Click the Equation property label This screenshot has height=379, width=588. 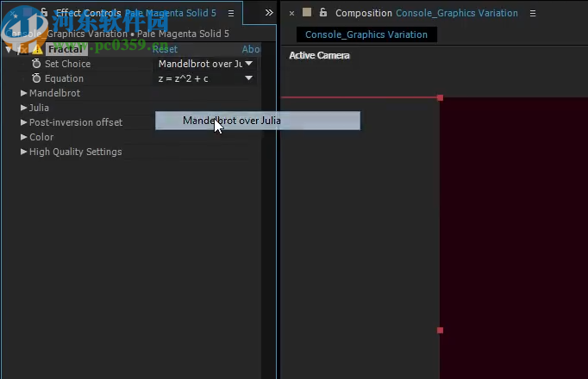64,78
